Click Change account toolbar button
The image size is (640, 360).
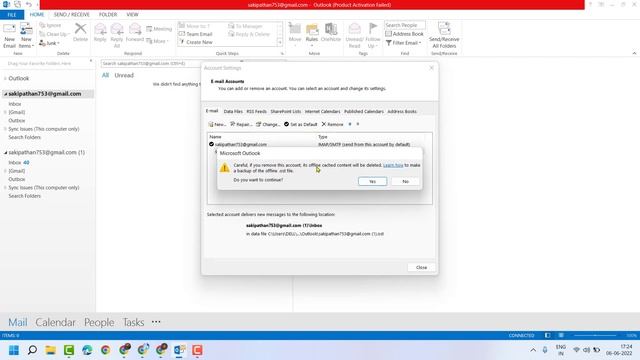point(268,124)
